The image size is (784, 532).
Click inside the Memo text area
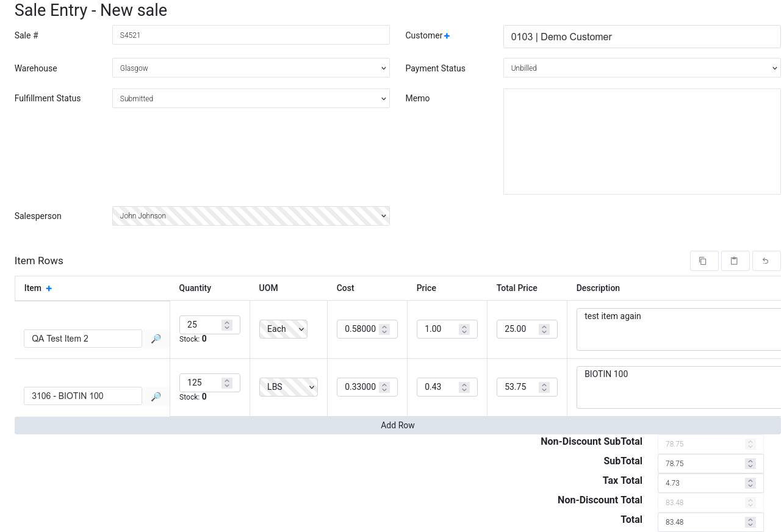tap(642, 142)
